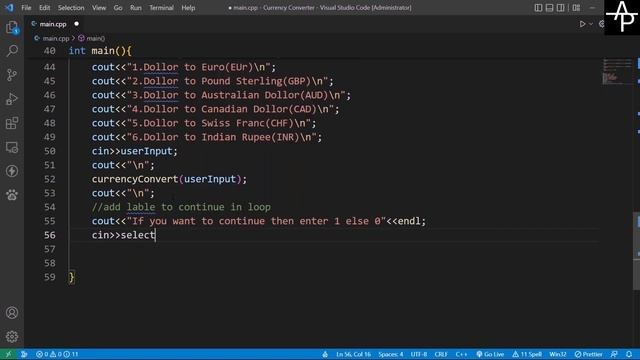Click 'Swiss Franc(CHF)' string on line 48

click(x=248, y=123)
